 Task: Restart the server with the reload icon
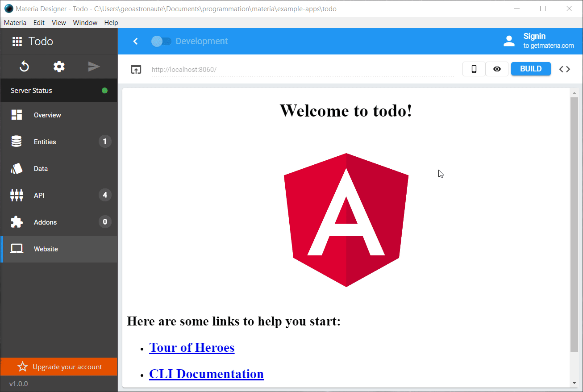[x=24, y=66]
